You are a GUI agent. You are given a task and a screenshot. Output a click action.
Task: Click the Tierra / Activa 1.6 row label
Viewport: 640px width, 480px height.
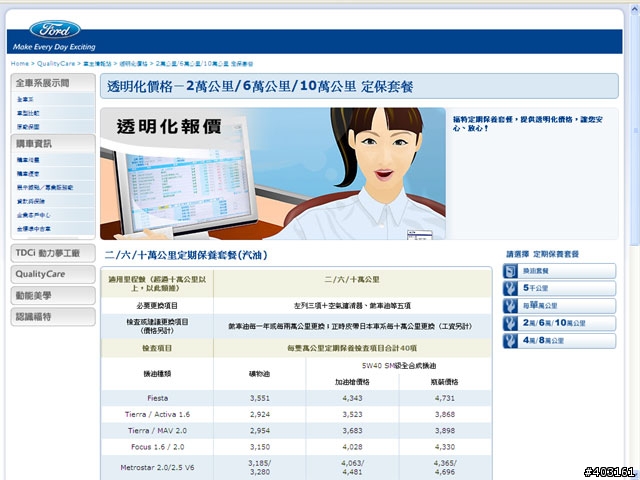158,414
